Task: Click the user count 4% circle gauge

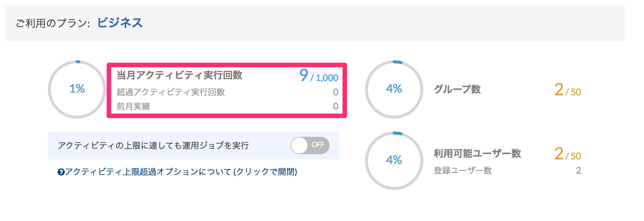Action: pos(394,160)
